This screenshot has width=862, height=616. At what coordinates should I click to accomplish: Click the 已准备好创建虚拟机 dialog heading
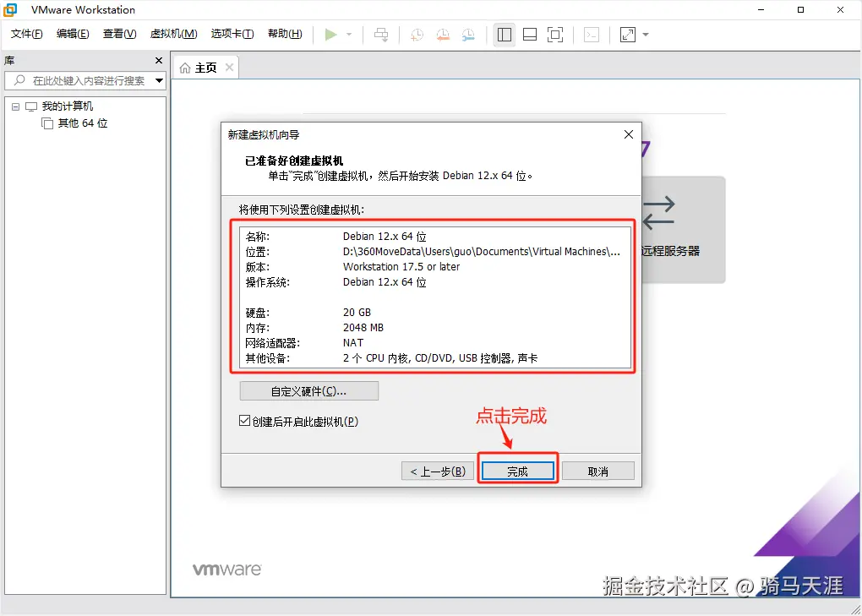pyautogui.click(x=294, y=161)
